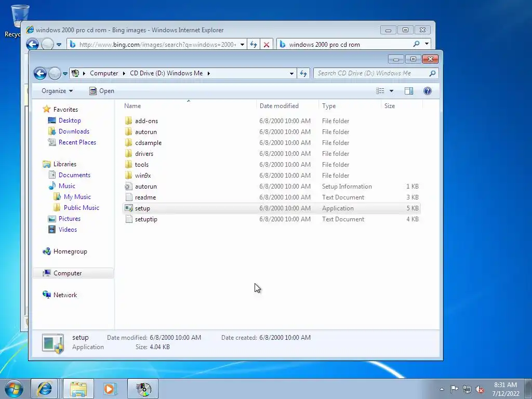The width and height of the screenshot is (532, 399).
Task: Expand the arrow after CD Drive (D:) Windows Me
Action: coord(209,73)
